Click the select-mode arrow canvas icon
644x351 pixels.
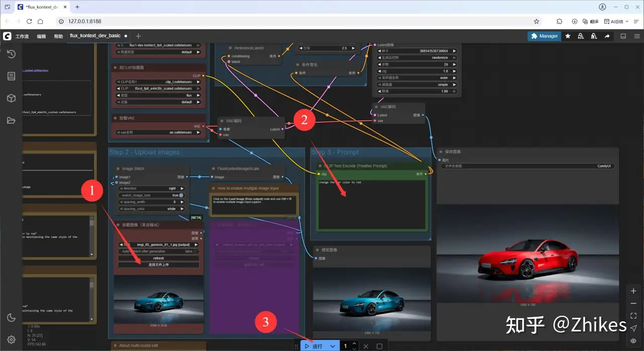tap(633, 328)
